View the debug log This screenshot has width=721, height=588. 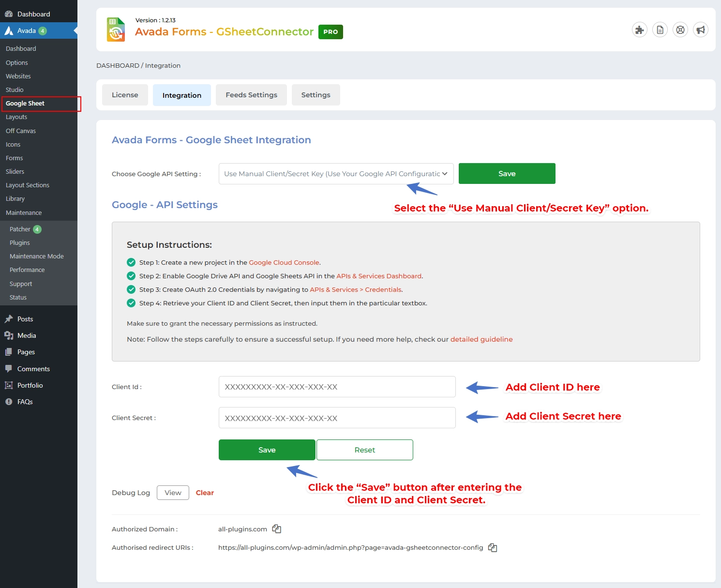click(173, 493)
